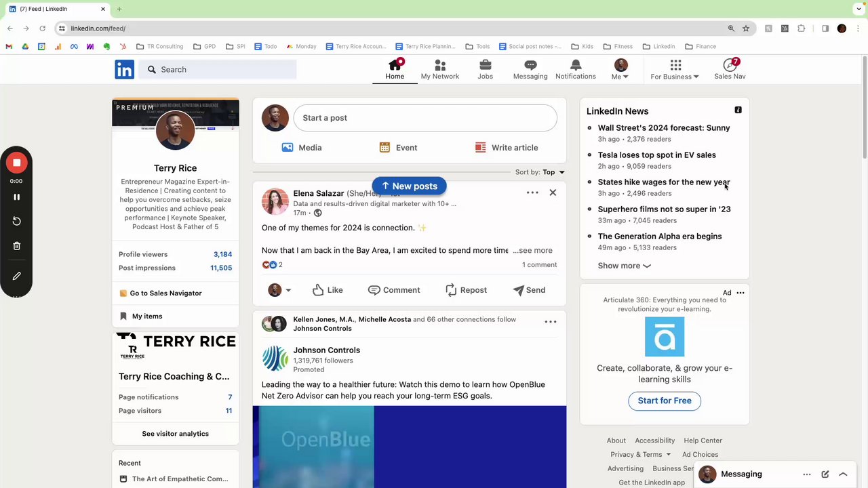Open the Johnson Controls company logo
Viewport: 868px width, 488px height.
(x=275, y=359)
